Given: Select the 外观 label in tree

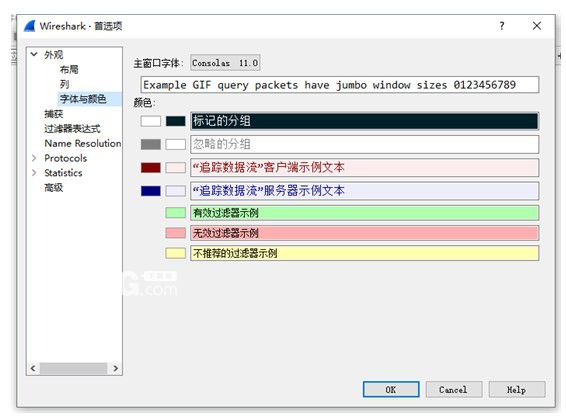Looking at the screenshot, I should point(54,55).
